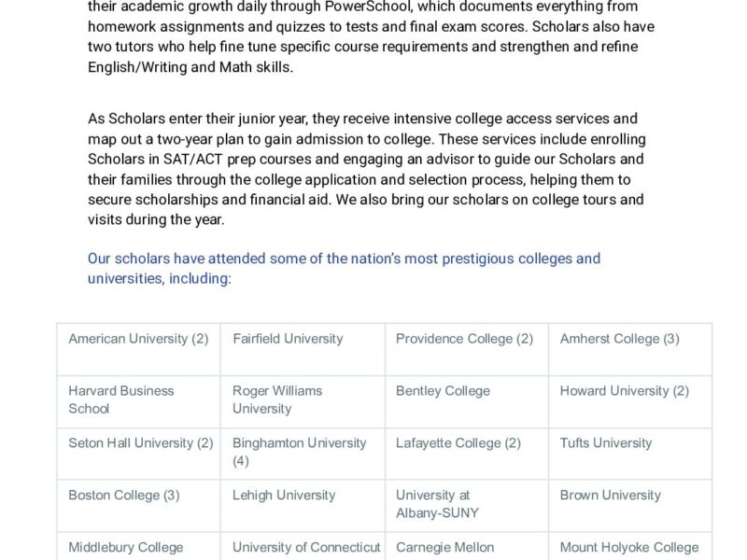The width and height of the screenshot is (747, 560).
Task: Select the Howard University (2) cell
Action: click(624, 391)
